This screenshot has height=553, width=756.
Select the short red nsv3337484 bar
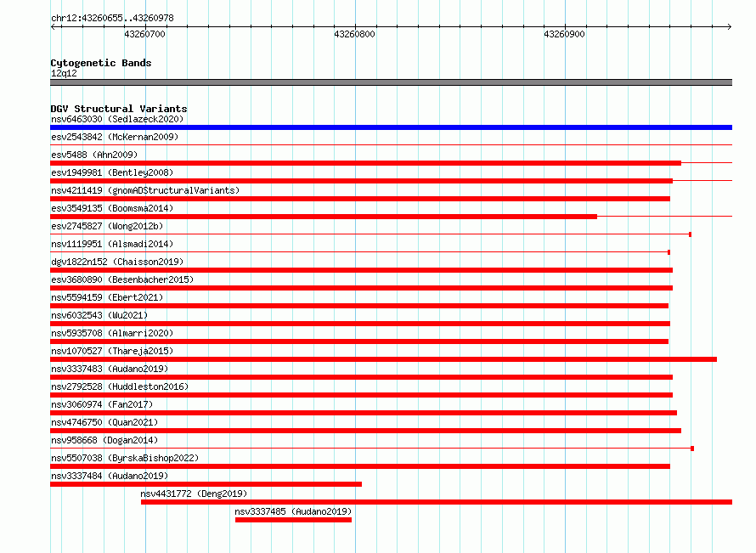point(206,484)
